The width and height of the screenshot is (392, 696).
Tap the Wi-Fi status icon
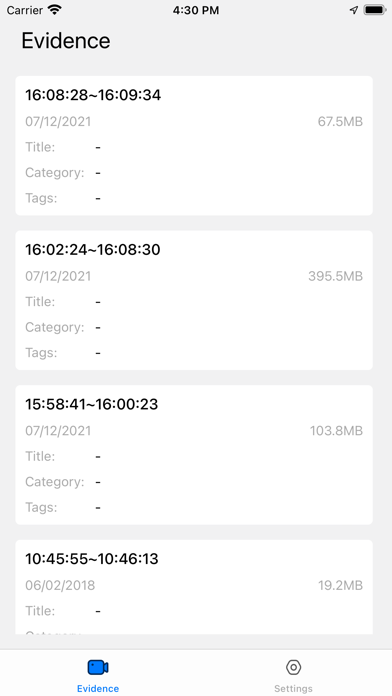pos(55,10)
